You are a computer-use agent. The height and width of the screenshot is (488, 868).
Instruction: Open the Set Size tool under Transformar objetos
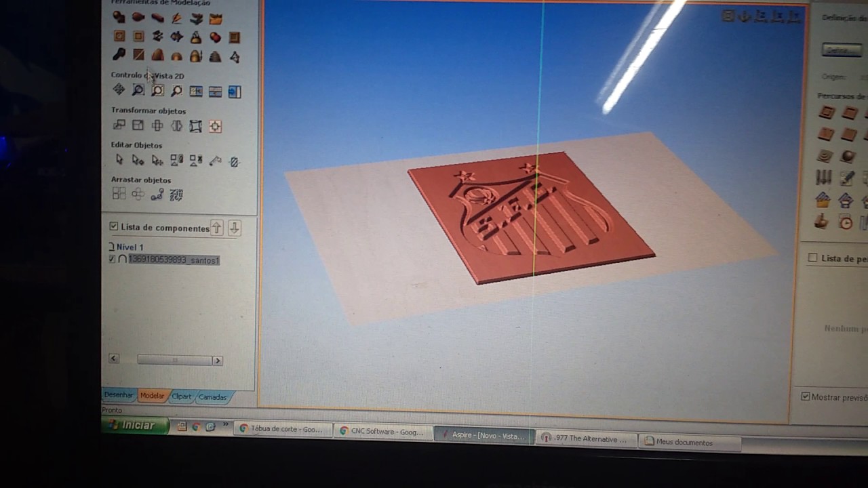click(138, 125)
